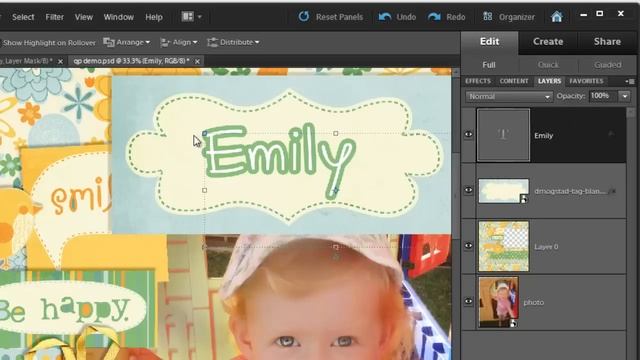The width and height of the screenshot is (640, 360).
Task: Click the style icon on the Emily layer
Action: pyautogui.click(x=611, y=134)
